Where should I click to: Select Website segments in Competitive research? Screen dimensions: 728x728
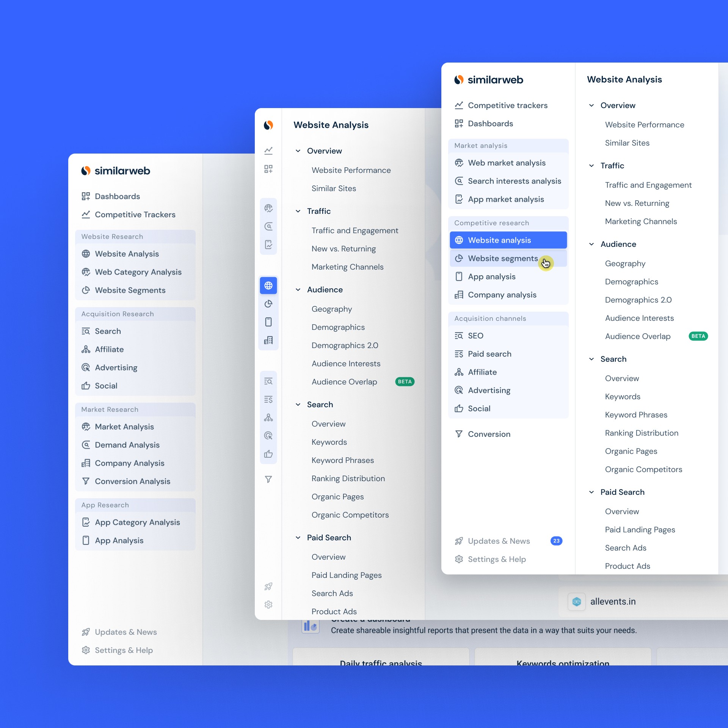(x=503, y=258)
